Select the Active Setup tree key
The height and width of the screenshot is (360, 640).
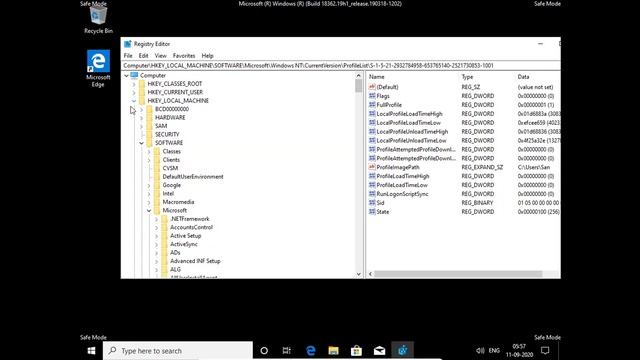[186, 236]
